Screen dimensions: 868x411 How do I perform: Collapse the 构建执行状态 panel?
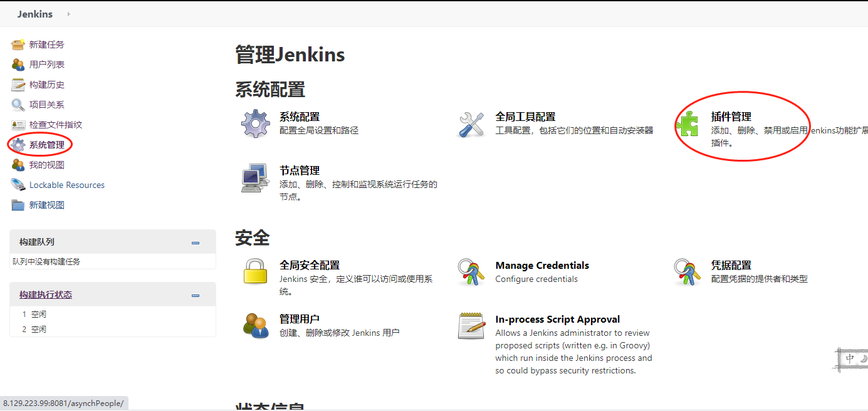tap(196, 295)
